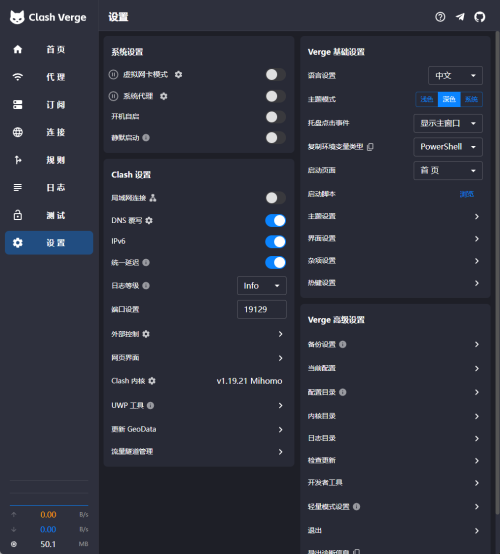
Task: Click 浏览 to pick startup script
Action: tap(466, 194)
